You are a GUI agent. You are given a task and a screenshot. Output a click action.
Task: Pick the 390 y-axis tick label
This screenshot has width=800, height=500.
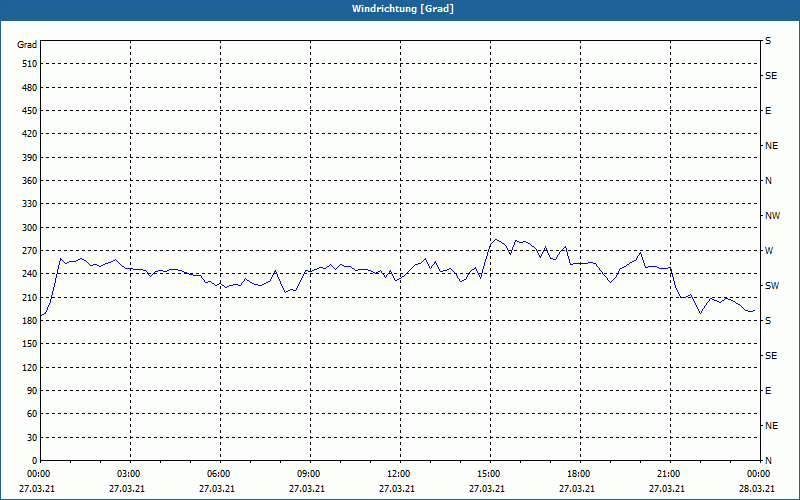point(30,158)
